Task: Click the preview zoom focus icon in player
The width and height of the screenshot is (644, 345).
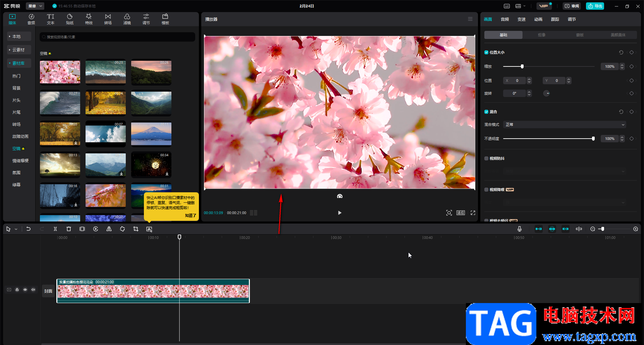Action: 449,213
